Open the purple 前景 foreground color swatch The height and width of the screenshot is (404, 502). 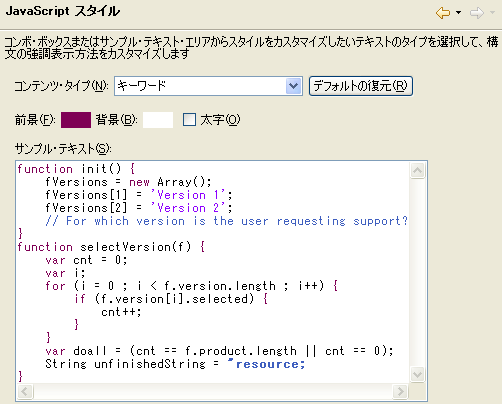click(x=76, y=120)
